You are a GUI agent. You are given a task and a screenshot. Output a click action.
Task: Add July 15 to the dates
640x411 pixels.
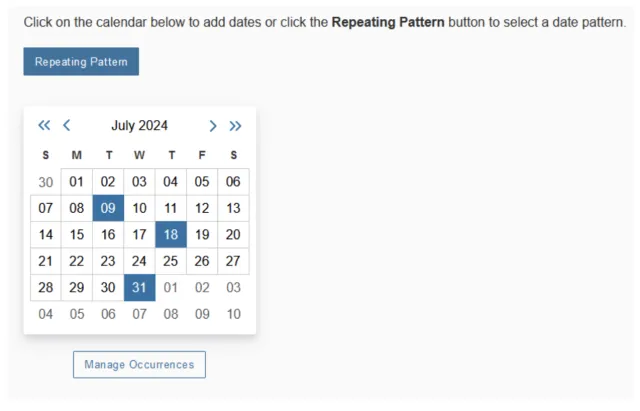point(77,235)
